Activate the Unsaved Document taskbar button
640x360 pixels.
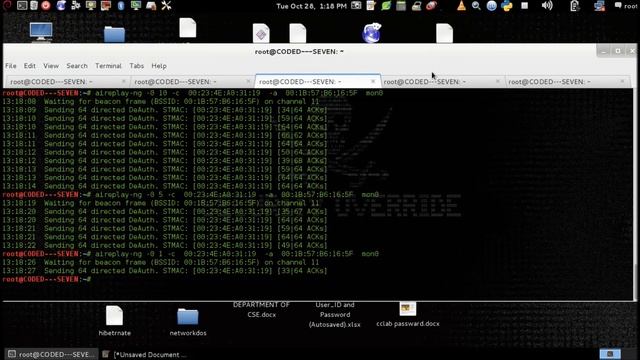[x=143, y=354]
